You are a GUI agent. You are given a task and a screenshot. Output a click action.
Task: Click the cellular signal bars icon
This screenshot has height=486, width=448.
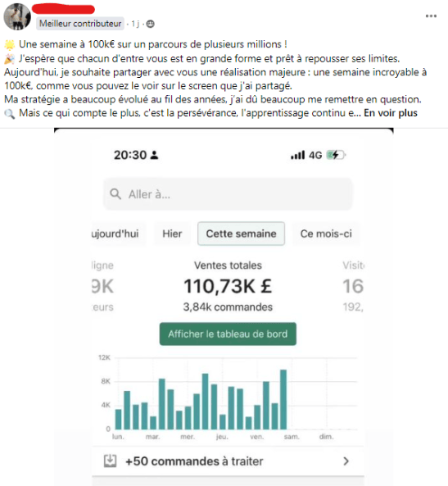coord(298,155)
